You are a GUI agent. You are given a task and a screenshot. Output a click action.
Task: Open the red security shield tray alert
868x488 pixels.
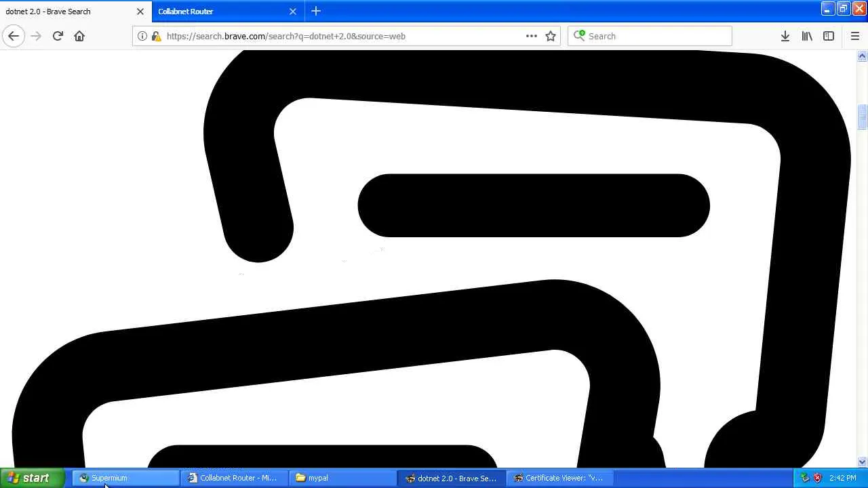[817, 478]
